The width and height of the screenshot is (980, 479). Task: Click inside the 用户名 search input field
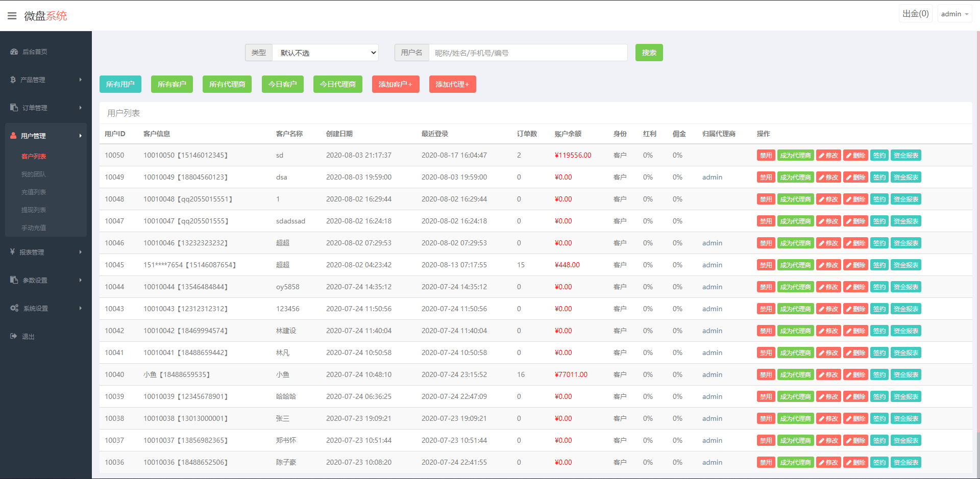click(x=528, y=53)
